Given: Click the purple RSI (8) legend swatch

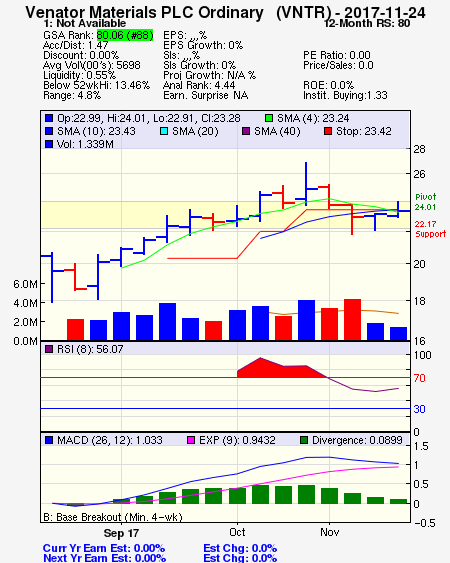Looking at the screenshot, I should 49,349.
